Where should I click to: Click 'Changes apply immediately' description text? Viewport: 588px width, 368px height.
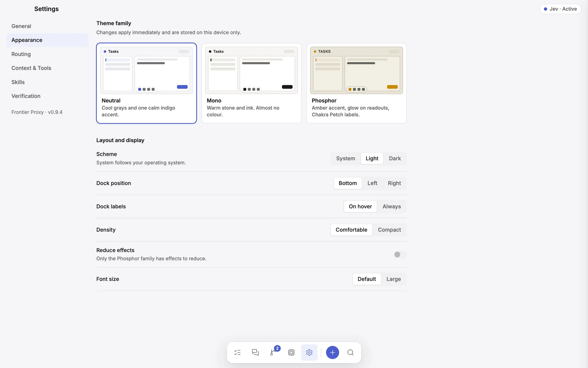click(168, 33)
